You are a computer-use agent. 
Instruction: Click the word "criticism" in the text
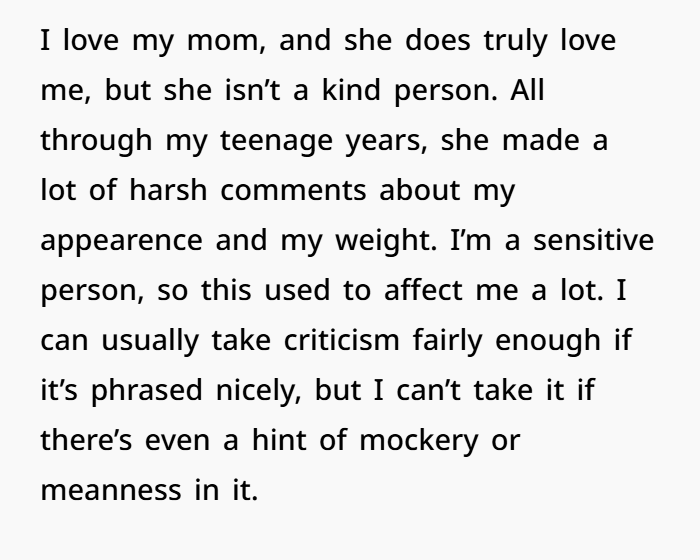pyautogui.click(x=342, y=340)
